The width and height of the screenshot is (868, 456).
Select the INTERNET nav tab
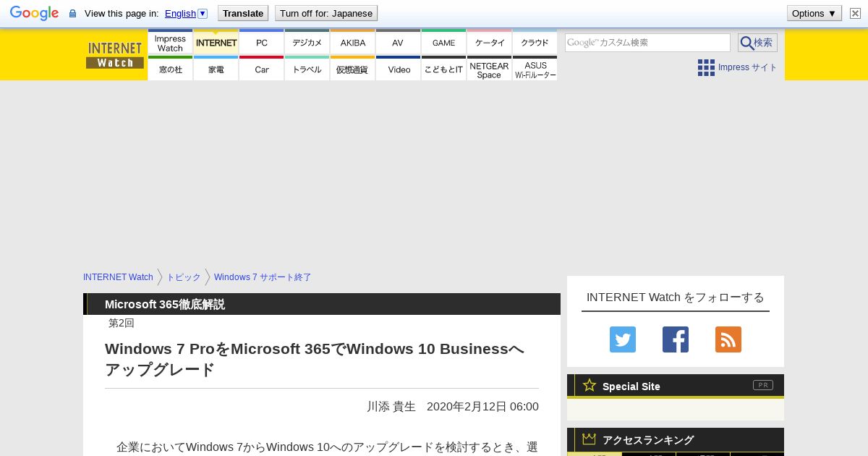coord(216,42)
